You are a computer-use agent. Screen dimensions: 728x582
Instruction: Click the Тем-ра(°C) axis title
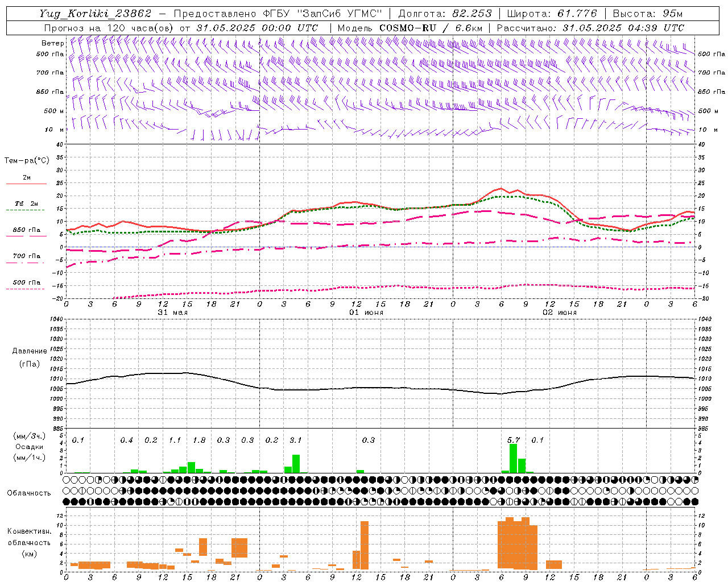[27, 161]
